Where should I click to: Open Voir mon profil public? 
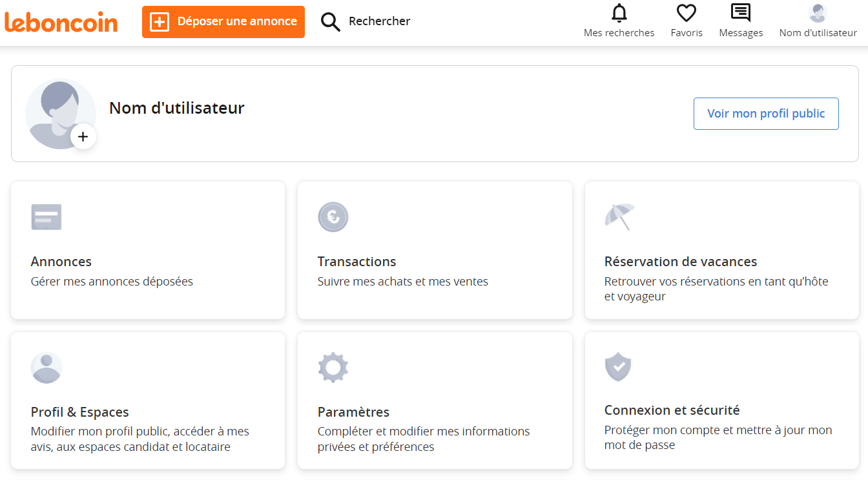point(766,113)
